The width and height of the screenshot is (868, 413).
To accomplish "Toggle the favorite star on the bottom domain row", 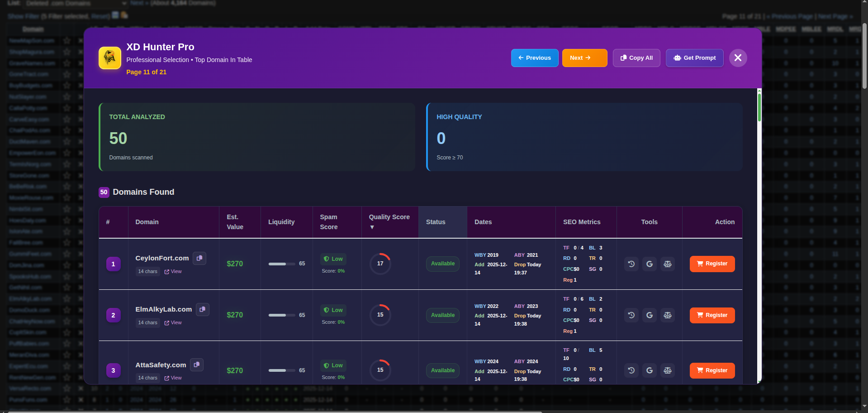I will click(66, 400).
